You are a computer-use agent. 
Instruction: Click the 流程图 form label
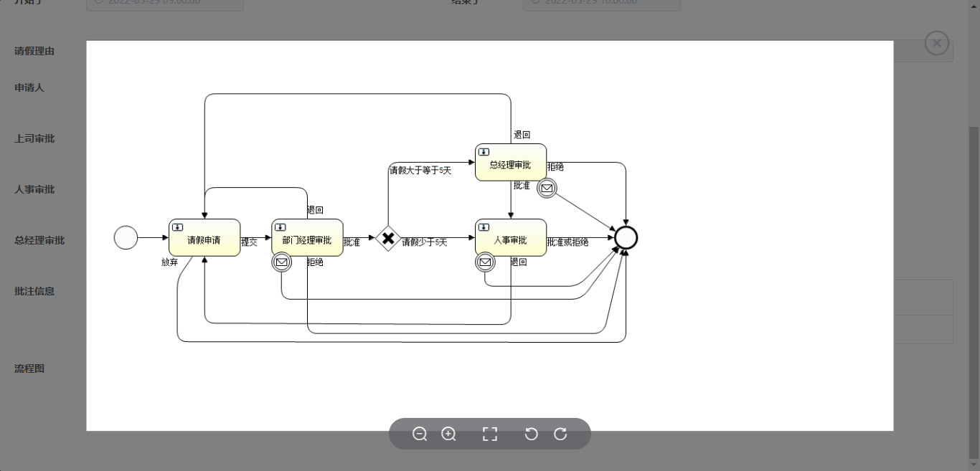(x=29, y=369)
